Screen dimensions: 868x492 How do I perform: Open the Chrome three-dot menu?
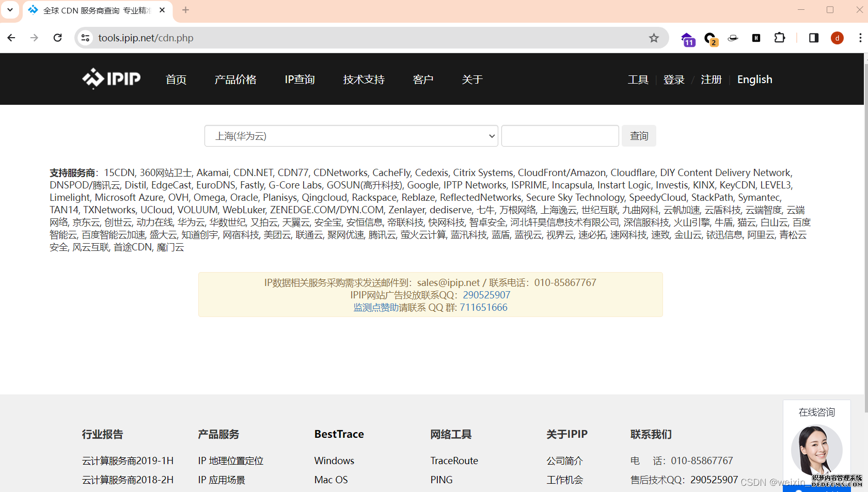pyautogui.click(x=860, y=38)
